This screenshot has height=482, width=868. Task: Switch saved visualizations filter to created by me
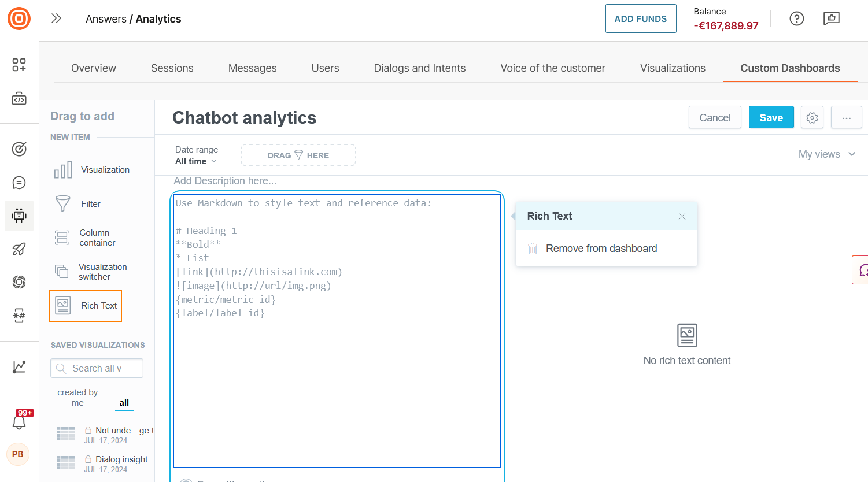(77, 397)
